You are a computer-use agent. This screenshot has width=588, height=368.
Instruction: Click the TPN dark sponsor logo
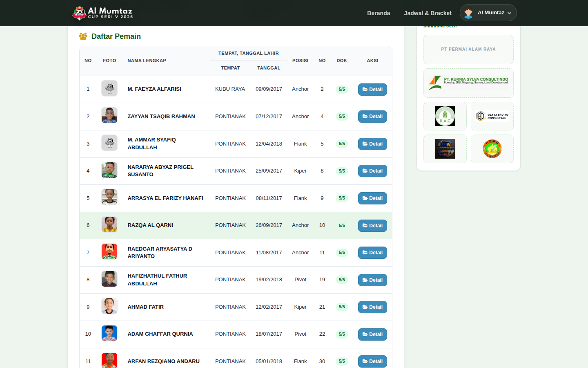445,149
